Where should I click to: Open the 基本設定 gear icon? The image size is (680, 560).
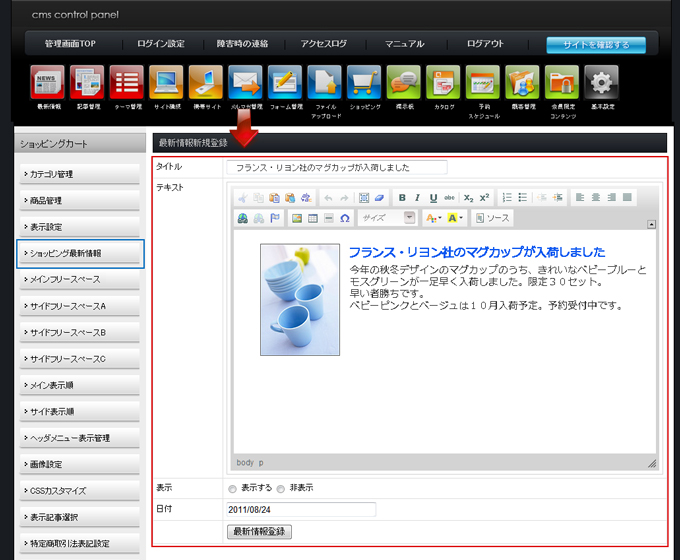coord(601,82)
